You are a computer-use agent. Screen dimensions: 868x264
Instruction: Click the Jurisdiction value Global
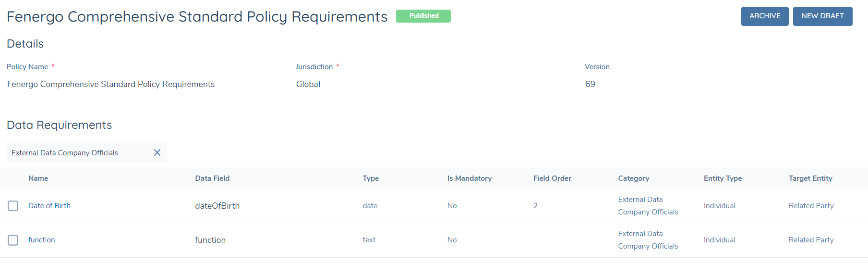[x=308, y=84]
